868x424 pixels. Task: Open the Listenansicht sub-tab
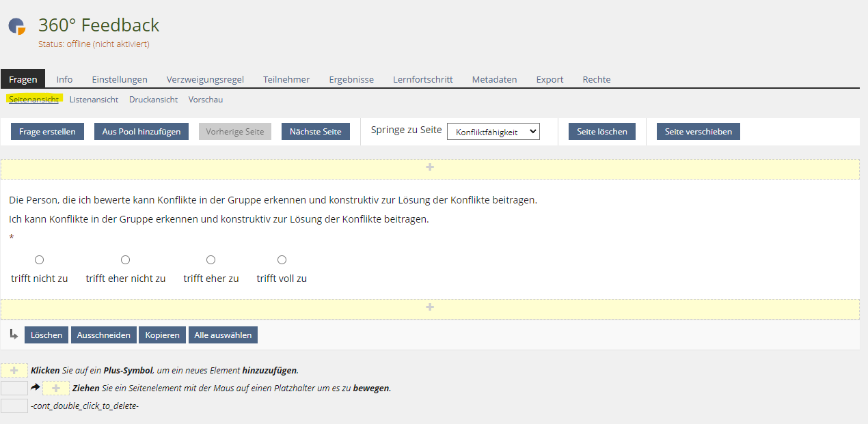point(94,99)
